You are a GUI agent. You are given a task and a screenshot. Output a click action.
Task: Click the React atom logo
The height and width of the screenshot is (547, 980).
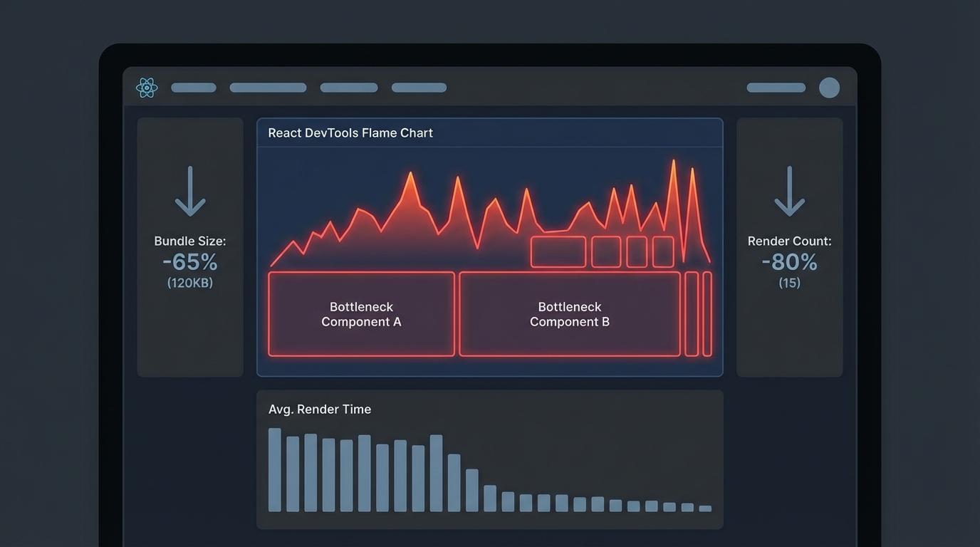147,88
